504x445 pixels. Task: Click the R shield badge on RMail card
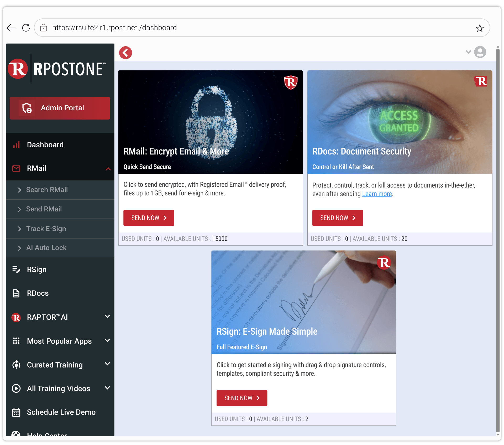291,82
